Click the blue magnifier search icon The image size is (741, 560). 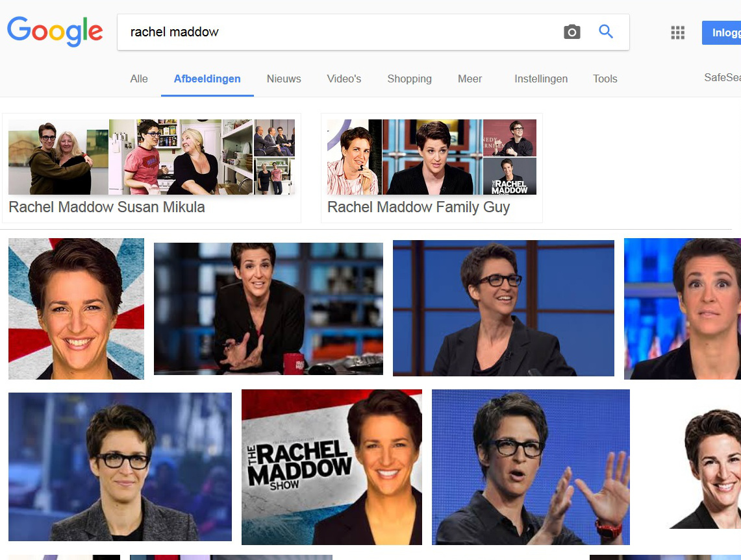(x=606, y=32)
